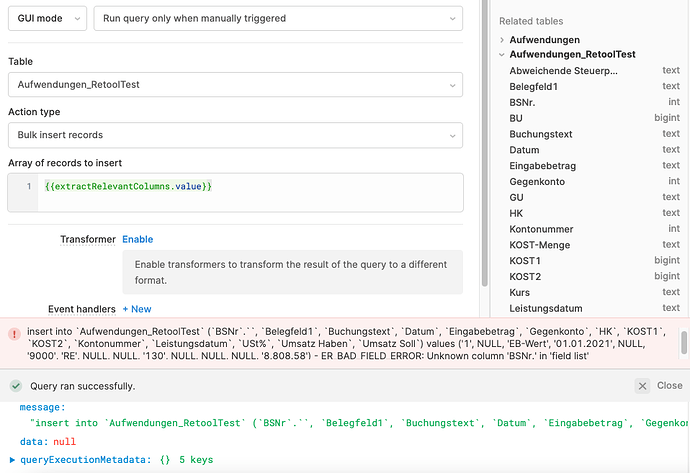Viewport: 690px width, 473px height.
Task: Open the Action type dropdown
Action: point(235,135)
